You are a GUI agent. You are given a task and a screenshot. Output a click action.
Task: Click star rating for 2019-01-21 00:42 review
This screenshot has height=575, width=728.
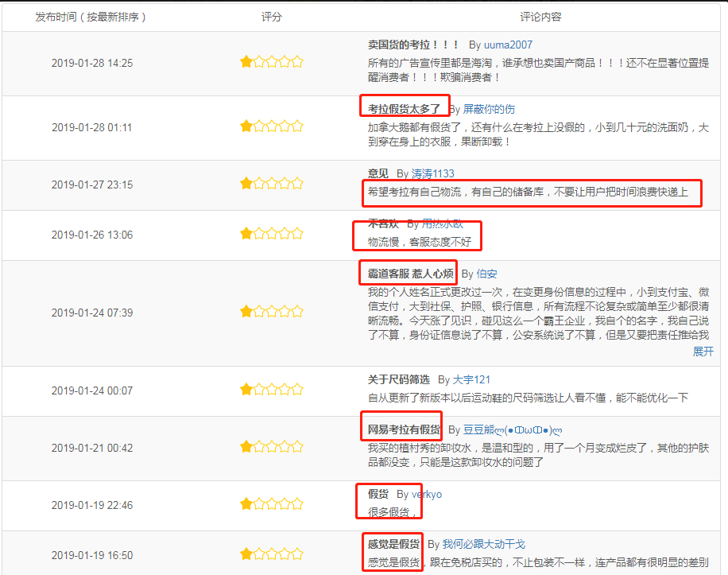[272, 447]
